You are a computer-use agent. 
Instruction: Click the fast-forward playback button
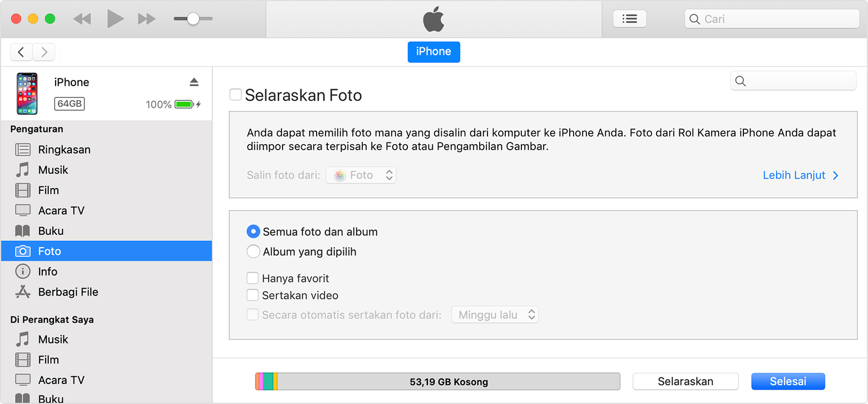147,19
